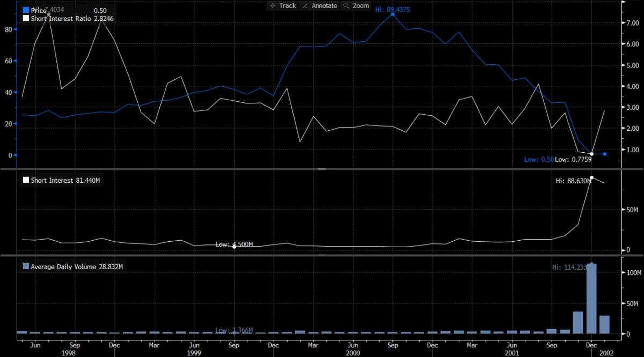Image resolution: width=644 pixels, height=357 pixels.
Task: Select the Track toolbar label
Action: click(288, 6)
